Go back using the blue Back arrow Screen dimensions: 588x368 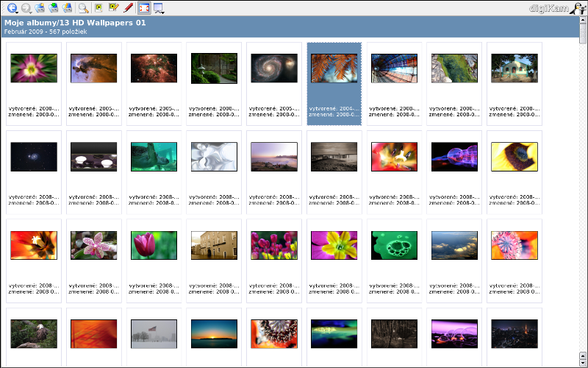click(x=12, y=8)
